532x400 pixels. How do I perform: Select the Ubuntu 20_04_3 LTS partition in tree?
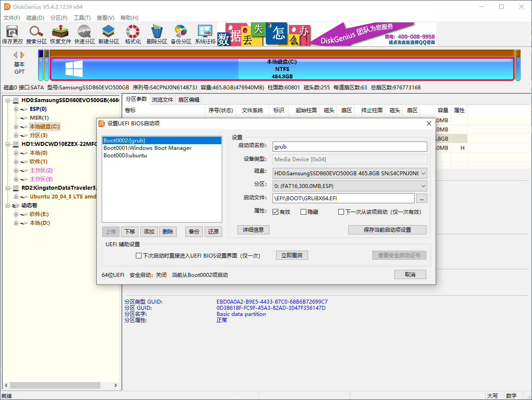point(63,197)
